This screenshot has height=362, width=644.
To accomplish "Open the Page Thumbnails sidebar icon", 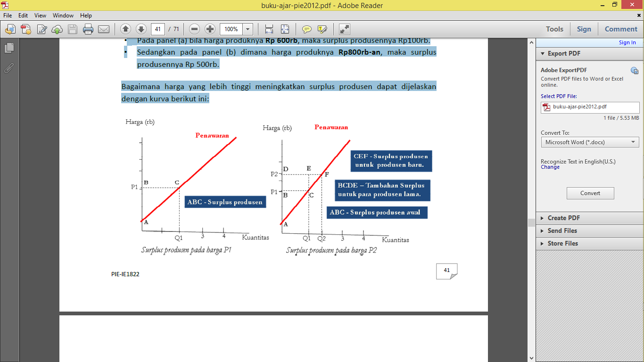I will 9,48.
